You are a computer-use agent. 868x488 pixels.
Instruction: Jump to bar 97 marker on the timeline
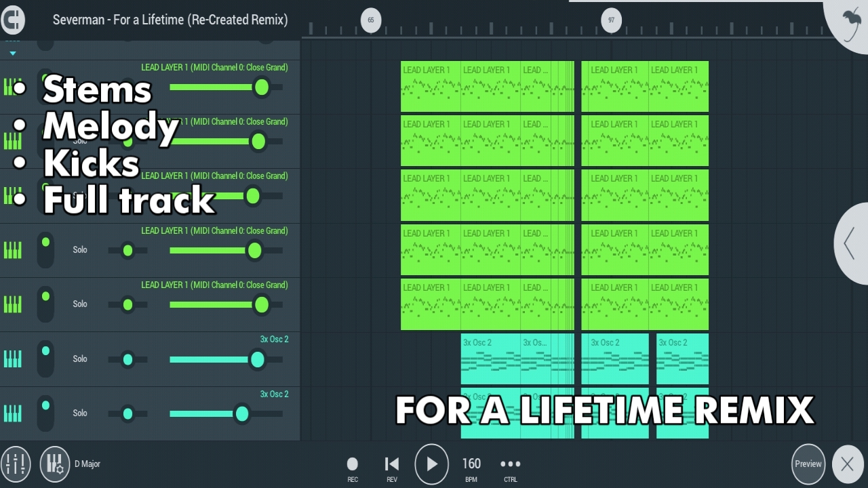tap(611, 20)
